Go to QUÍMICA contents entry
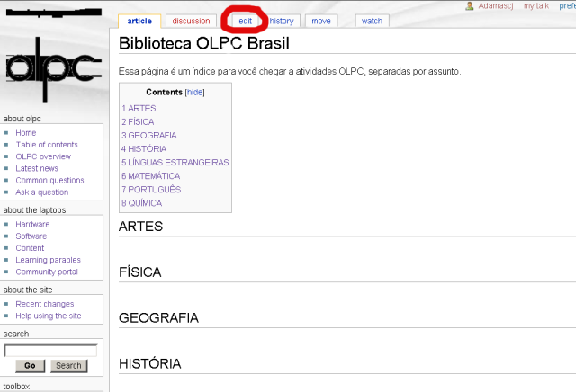This screenshot has height=392, width=576. tap(142, 203)
